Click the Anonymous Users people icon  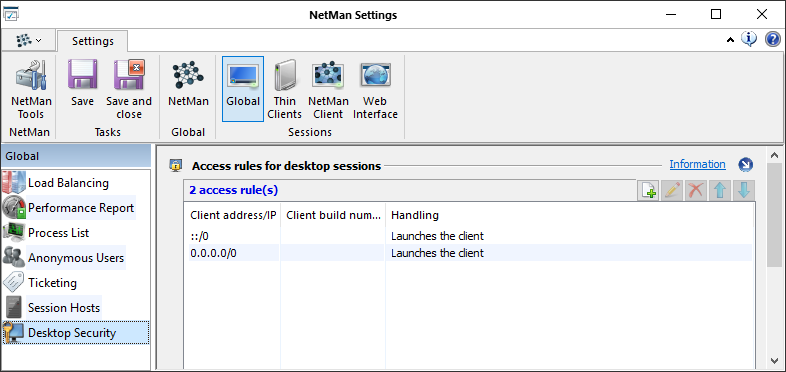click(x=14, y=258)
